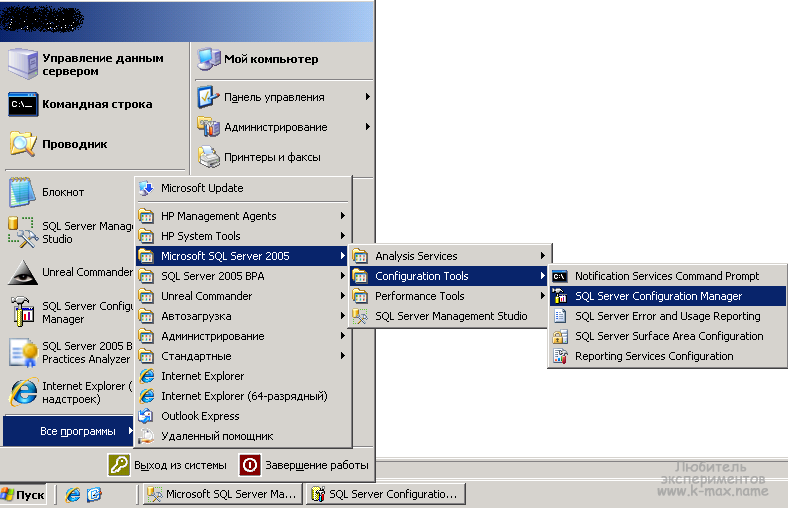Click SQL Server 2005 BPA folder icon
Screen dimensions: 788x508
pos(146,276)
